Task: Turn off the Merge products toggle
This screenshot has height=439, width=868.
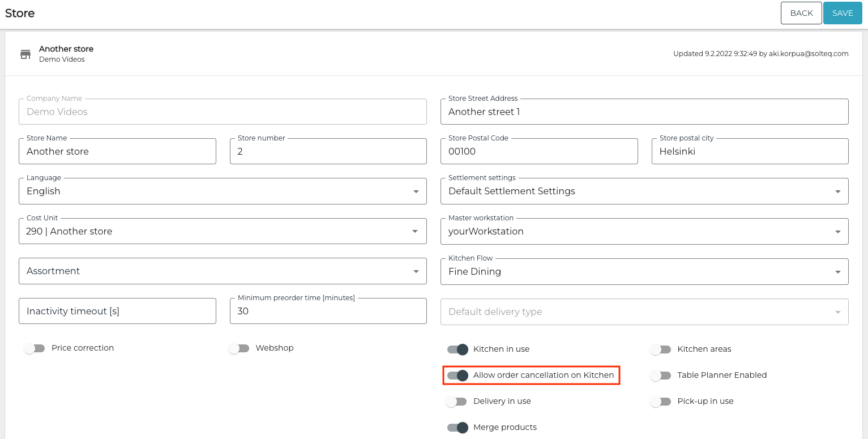Action: 458,428
